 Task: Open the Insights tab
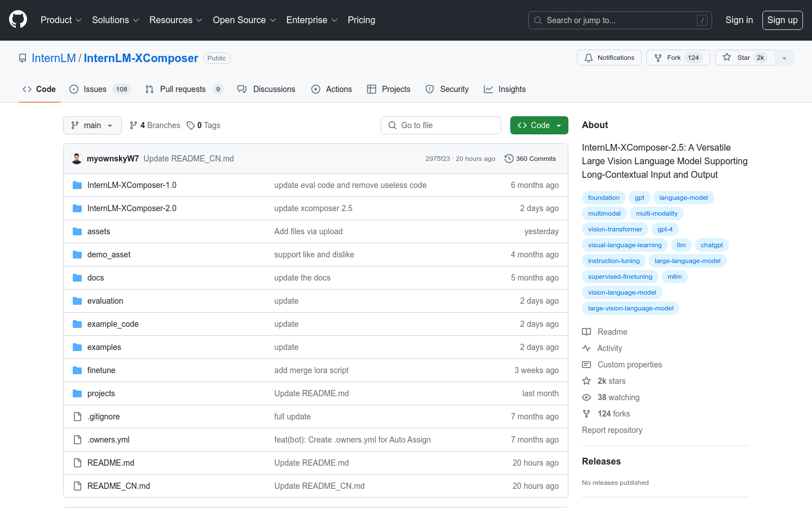coord(505,89)
